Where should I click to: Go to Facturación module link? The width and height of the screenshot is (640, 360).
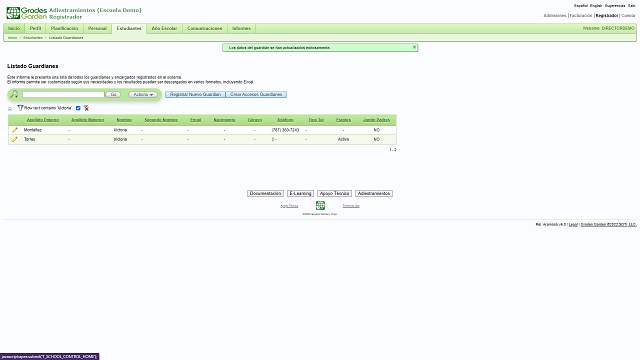581,16
